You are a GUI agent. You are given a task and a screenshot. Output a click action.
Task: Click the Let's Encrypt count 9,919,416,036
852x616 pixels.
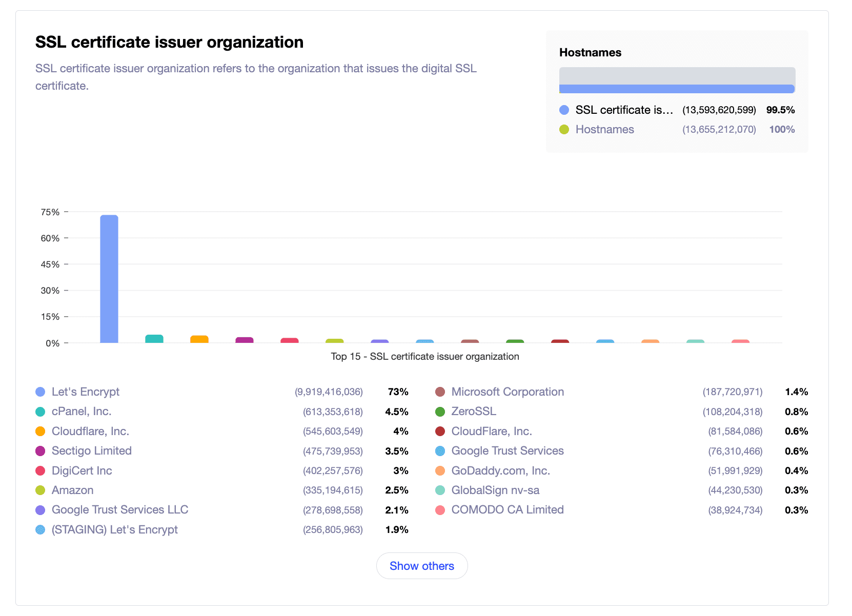[329, 392]
